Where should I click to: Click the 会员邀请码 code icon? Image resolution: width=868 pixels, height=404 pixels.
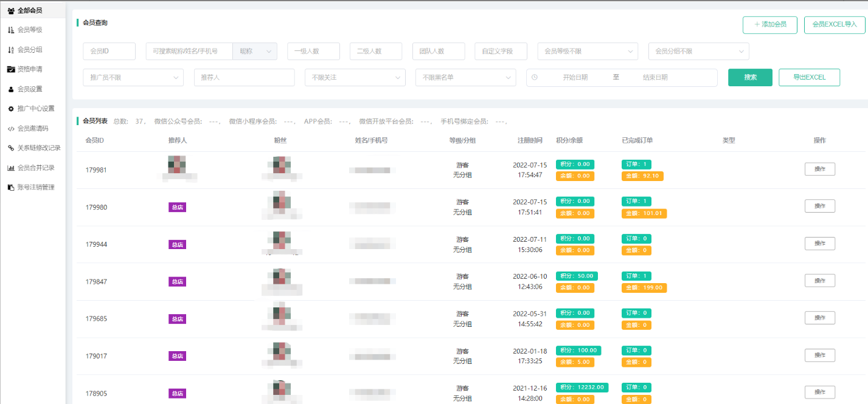pos(11,129)
